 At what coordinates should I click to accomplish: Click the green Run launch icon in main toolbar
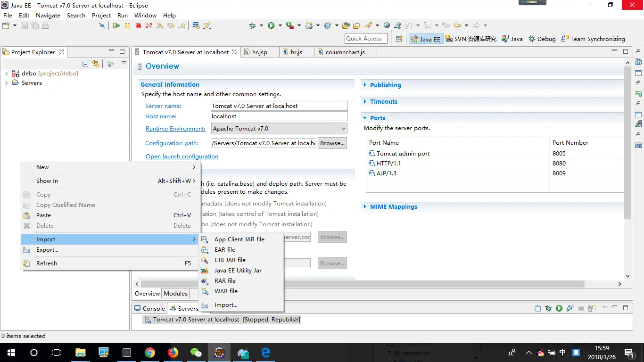271,26
